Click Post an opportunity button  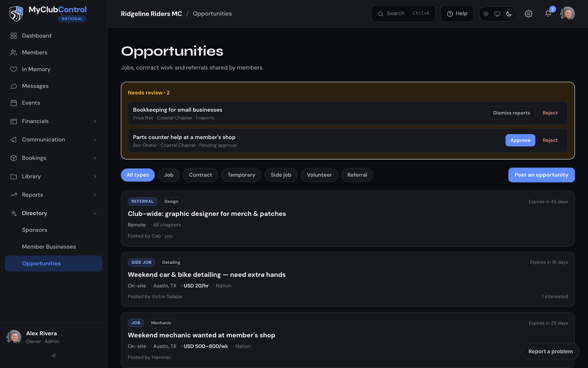pyautogui.click(x=541, y=175)
